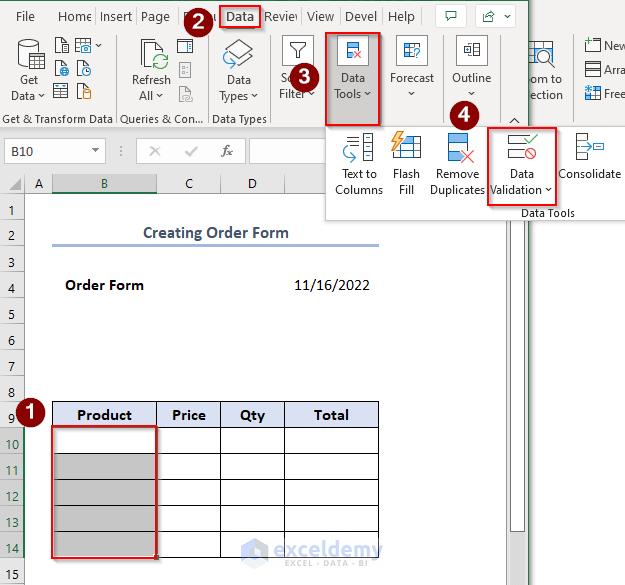
Task: Switch to the Home tab
Action: (75, 17)
